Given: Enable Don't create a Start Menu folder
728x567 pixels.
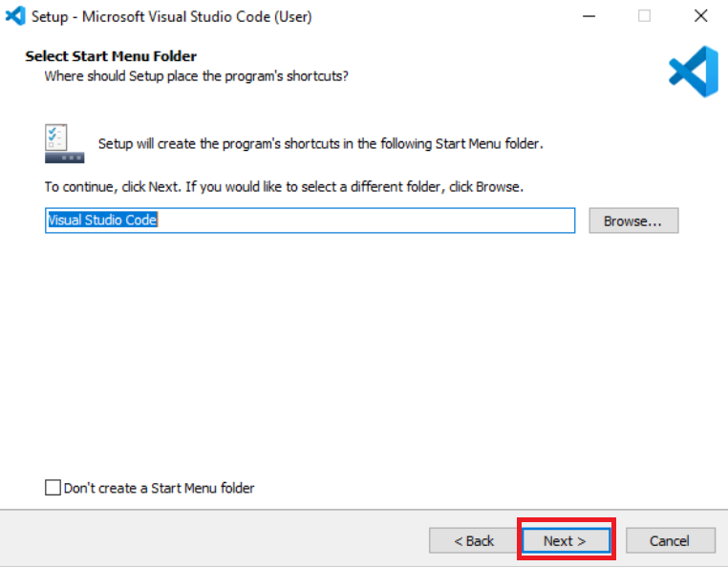Looking at the screenshot, I should point(53,488).
